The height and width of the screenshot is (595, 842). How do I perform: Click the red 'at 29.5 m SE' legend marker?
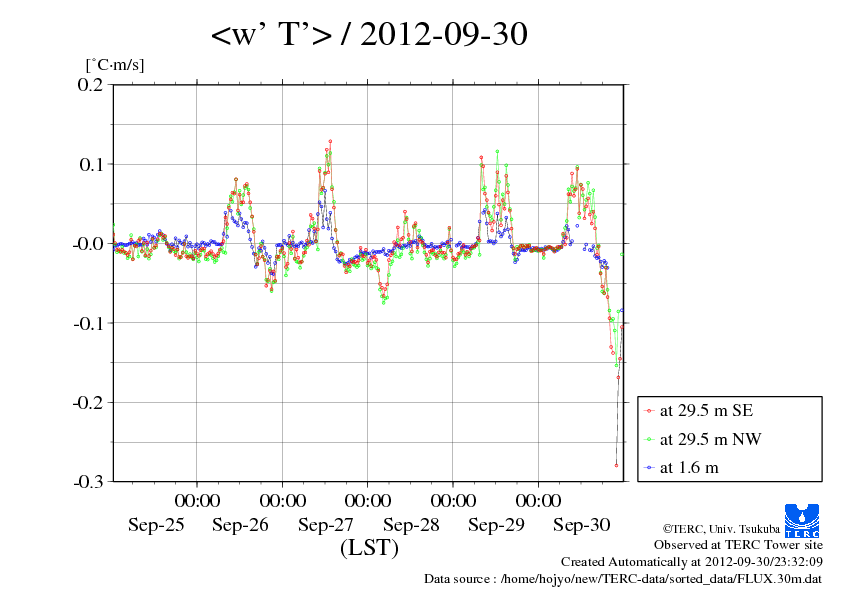coord(649,411)
